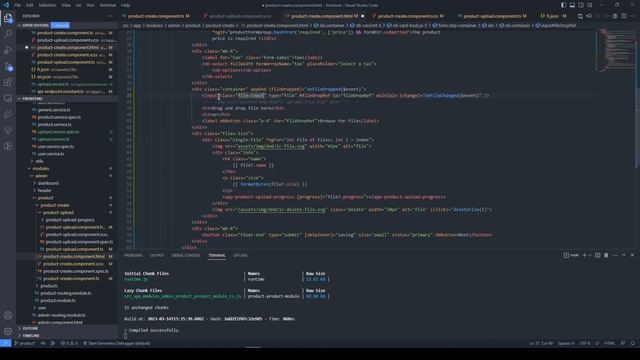
Task: Open the Manage gear icon in activity bar
Action: [8, 331]
